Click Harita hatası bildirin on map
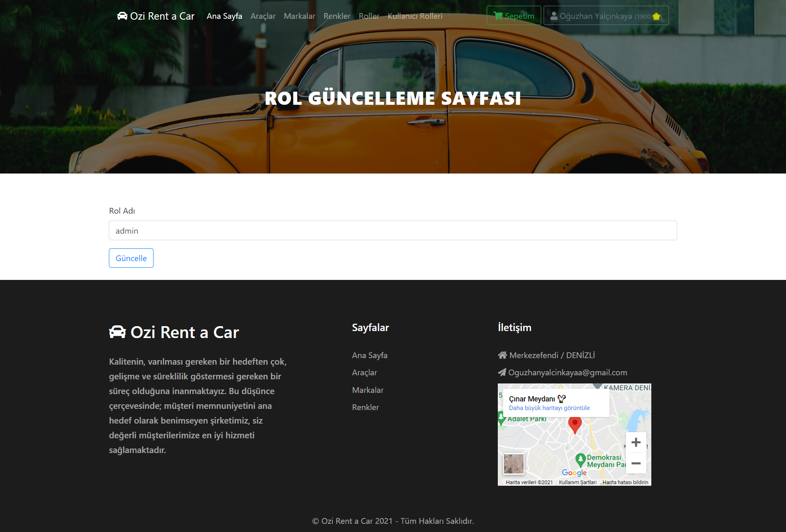Screen dimensions: 786x532 625,482
